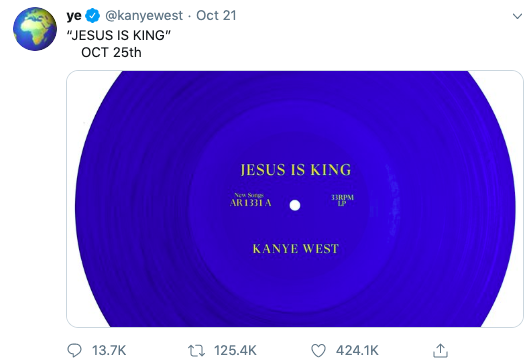Expand the tweet options chevron
The height and width of the screenshot is (360, 532).
[x=517, y=16]
